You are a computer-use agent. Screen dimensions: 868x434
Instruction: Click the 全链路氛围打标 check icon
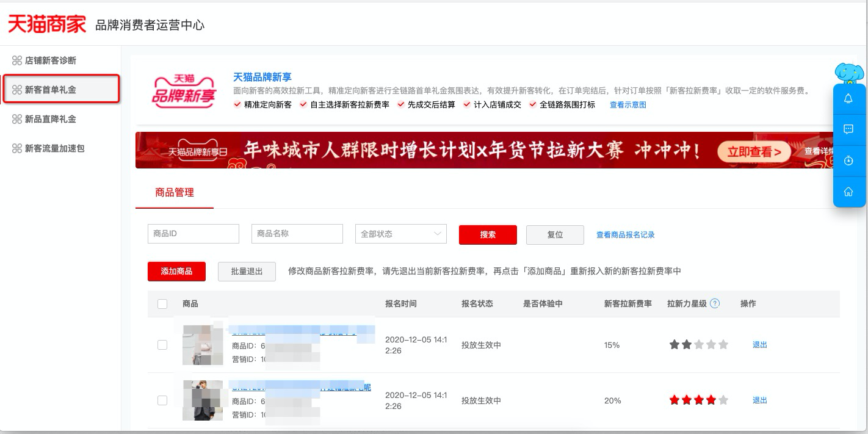coord(532,104)
